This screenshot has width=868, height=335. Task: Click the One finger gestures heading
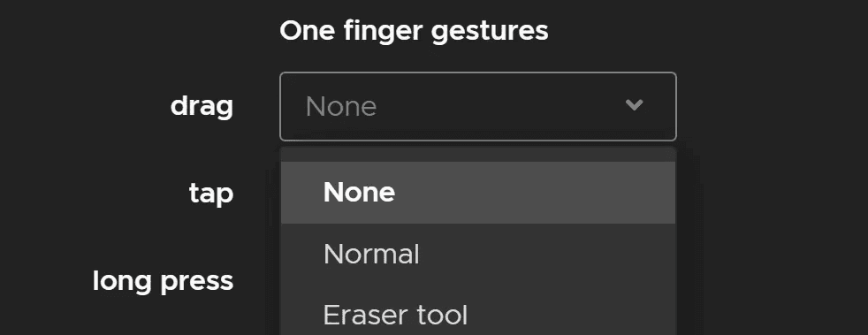[414, 31]
